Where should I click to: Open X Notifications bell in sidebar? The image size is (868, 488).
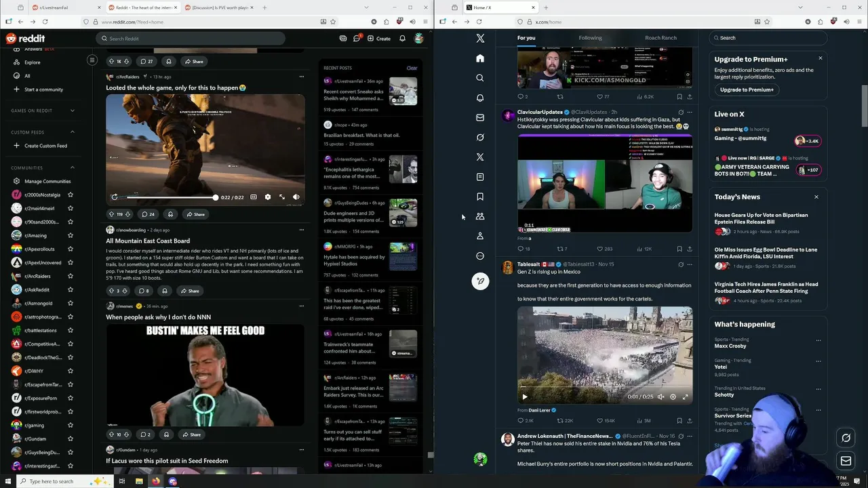coord(480,98)
